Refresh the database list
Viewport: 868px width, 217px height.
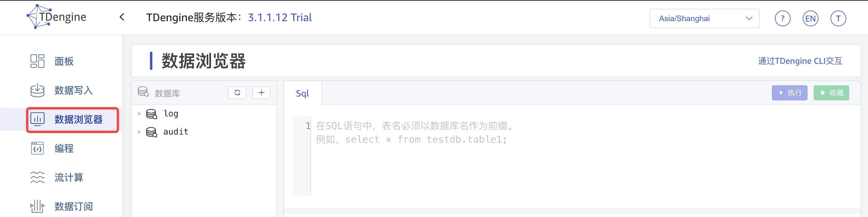tap(237, 93)
